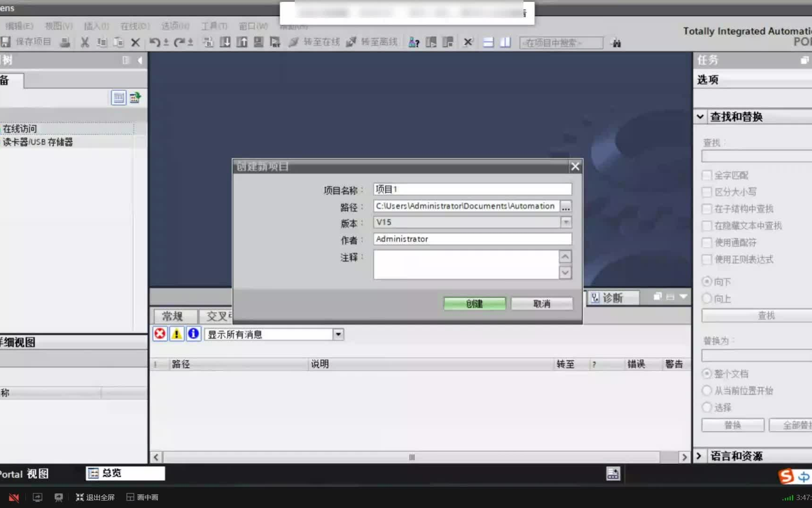Viewport: 812px width, 508px height.
Task: Click the 项目名称 input field
Action: (472, 189)
